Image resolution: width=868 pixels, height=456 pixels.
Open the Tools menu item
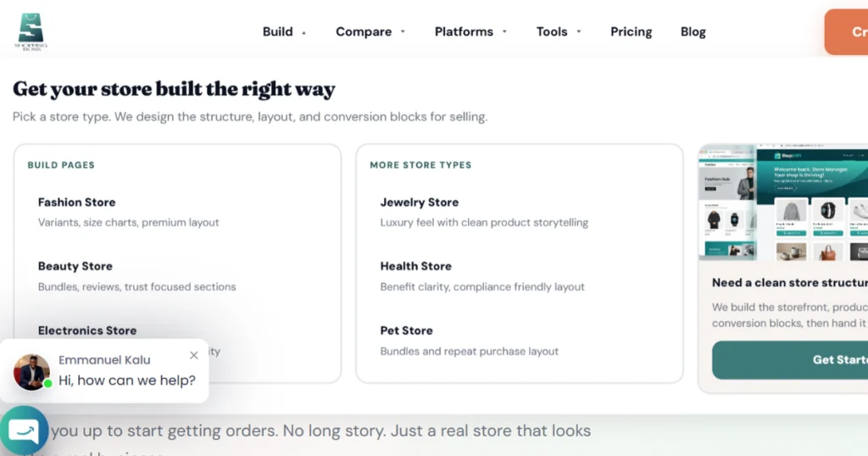click(x=552, y=31)
